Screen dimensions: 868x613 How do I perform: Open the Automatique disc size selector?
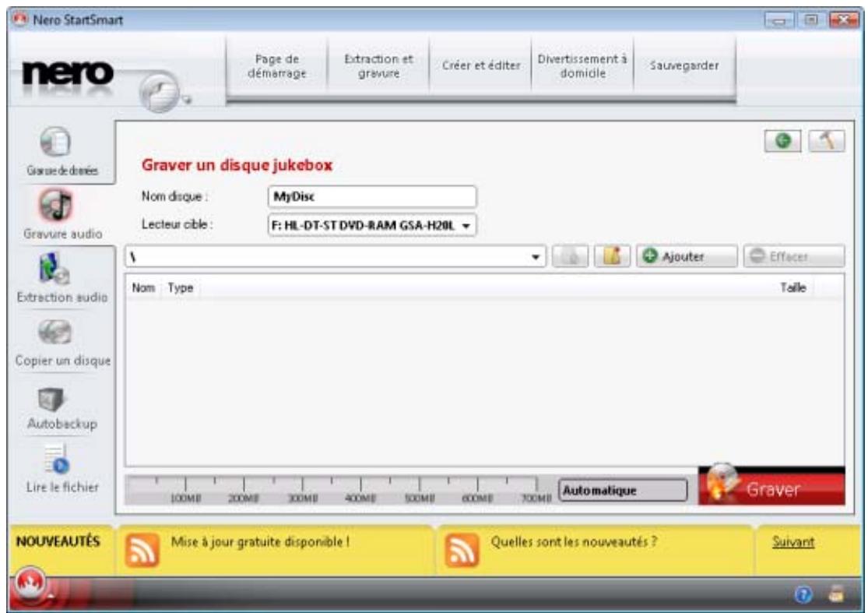(623, 490)
